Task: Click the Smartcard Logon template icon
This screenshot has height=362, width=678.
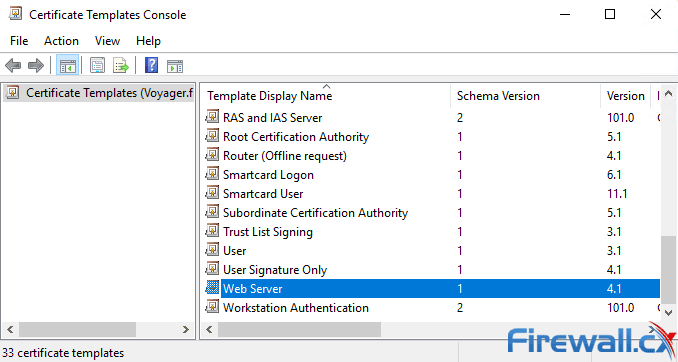Action: [212, 174]
